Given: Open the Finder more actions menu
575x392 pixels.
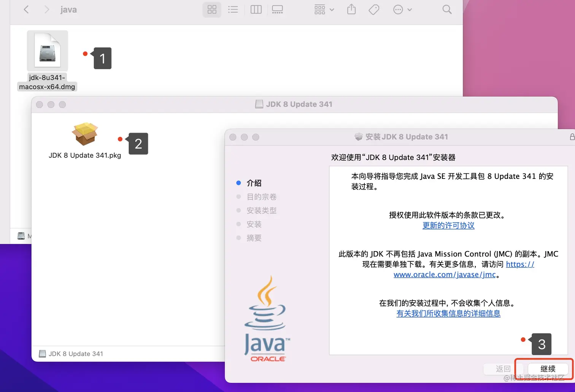Looking at the screenshot, I should point(402,9).
